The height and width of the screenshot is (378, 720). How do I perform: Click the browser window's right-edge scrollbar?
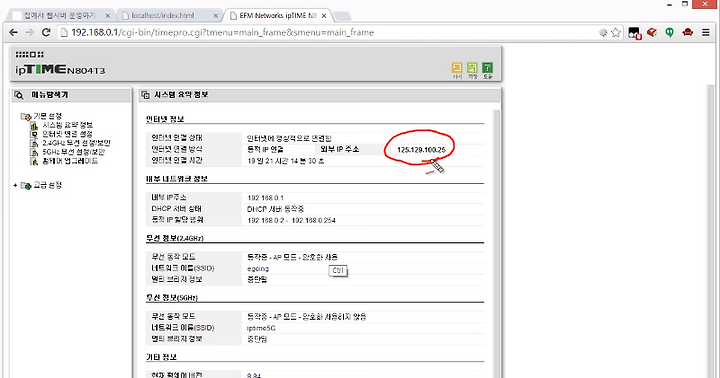coord(712,231)
